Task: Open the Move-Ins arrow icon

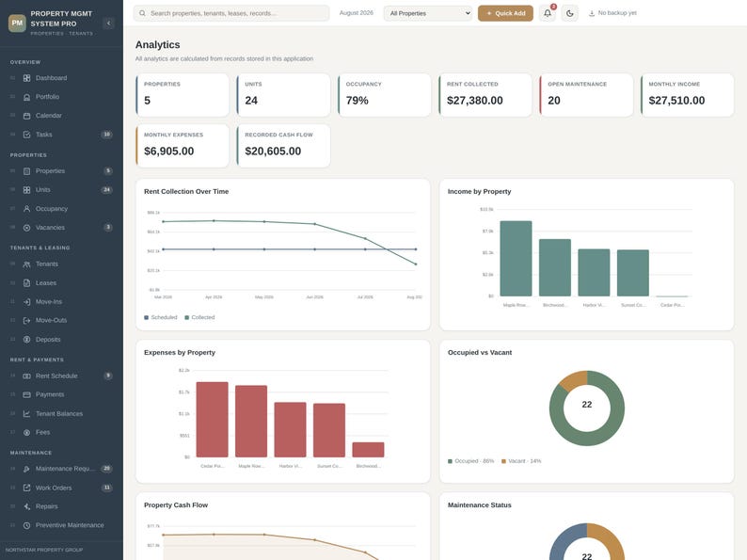Action: [x=26, y=302]
